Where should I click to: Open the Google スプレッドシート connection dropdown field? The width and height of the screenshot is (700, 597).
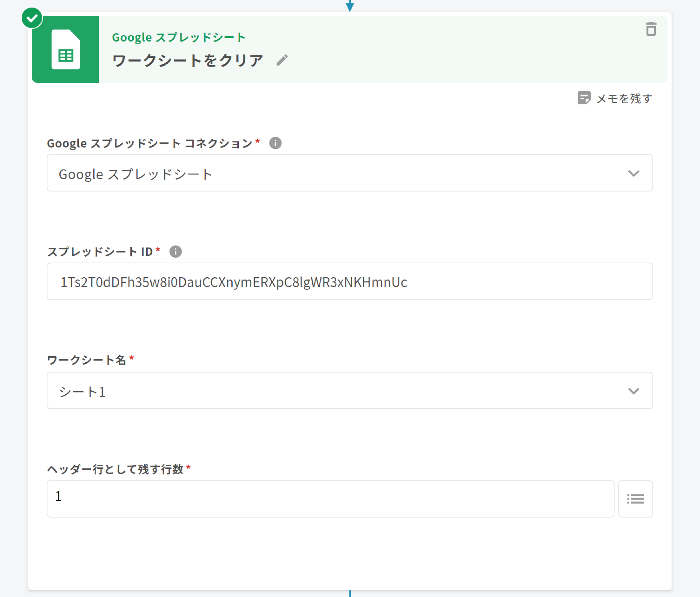[x=338, y=173]
